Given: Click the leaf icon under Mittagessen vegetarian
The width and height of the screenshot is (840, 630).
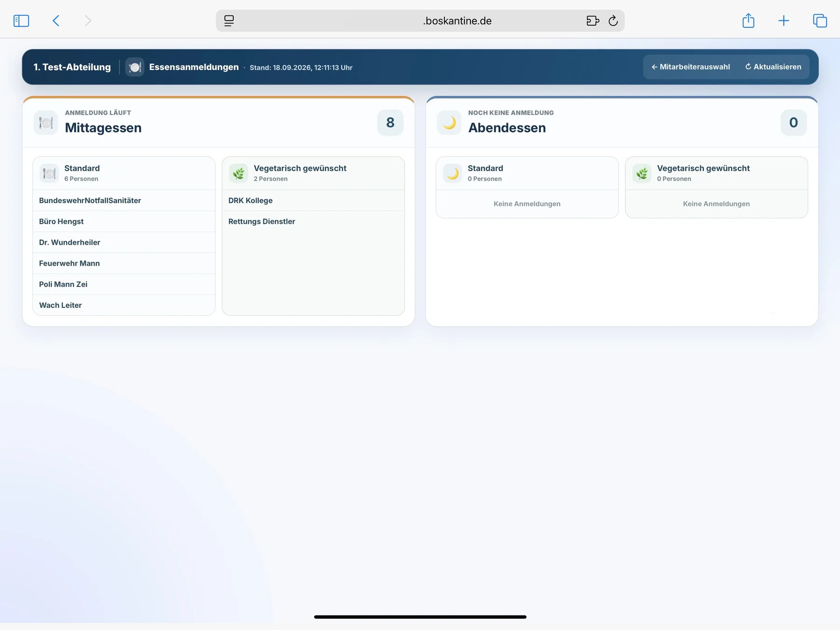Looking at the screenshot, I should [238, 173].
